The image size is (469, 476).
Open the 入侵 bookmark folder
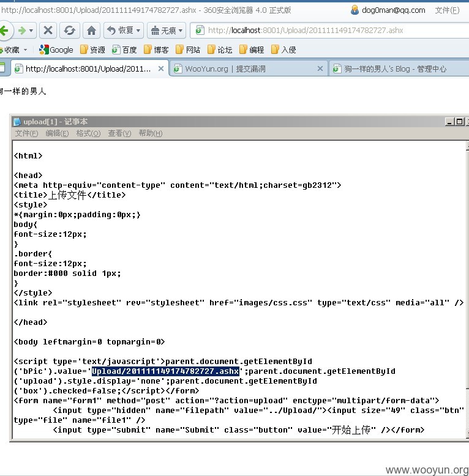283,50
